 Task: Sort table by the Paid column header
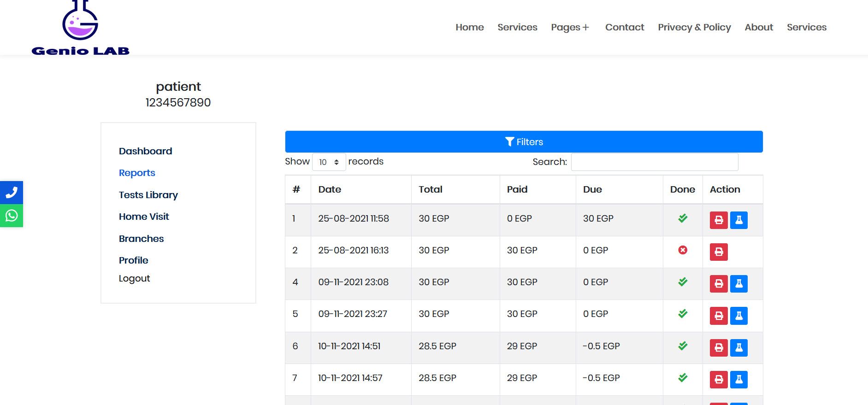[x=537, y=189]
